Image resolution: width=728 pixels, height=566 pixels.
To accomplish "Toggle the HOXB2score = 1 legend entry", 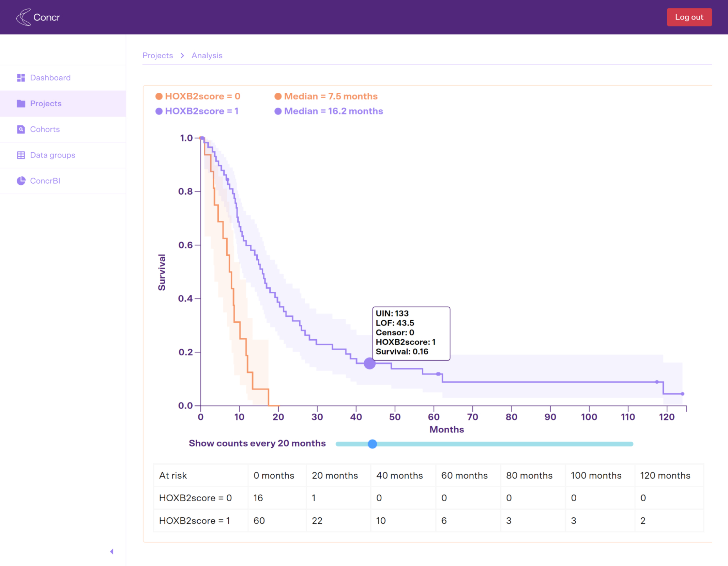I will pos(197,111).
